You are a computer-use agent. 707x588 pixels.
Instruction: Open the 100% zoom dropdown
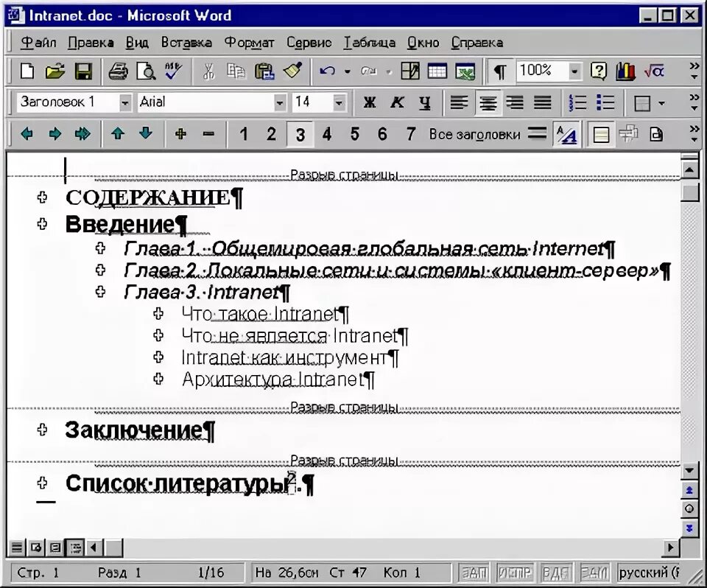[x=575, y=71]
